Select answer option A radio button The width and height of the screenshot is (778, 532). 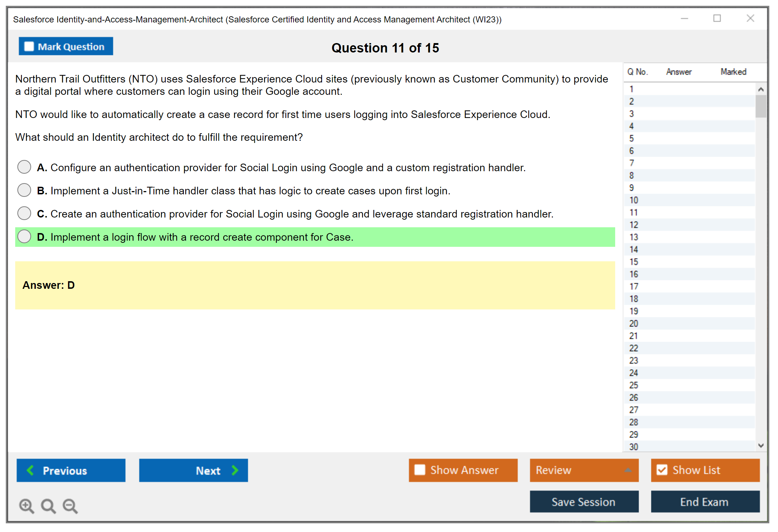point(24,167)
